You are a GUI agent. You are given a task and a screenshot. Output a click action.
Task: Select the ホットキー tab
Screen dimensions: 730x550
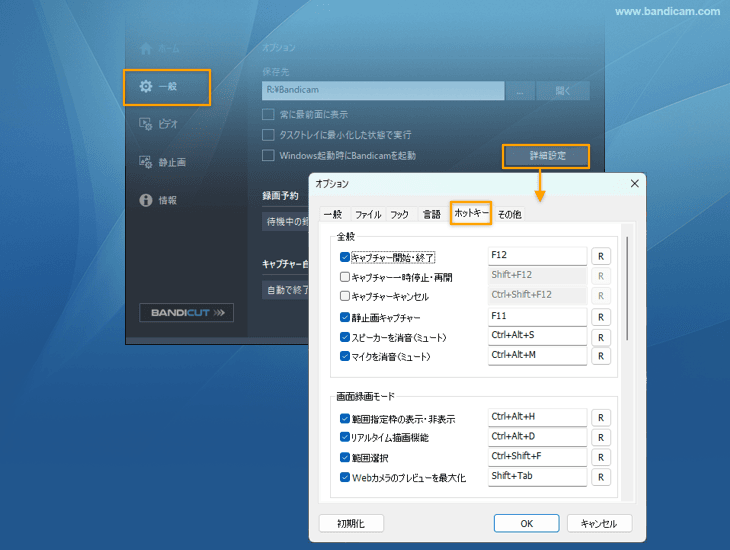[471, 213]
